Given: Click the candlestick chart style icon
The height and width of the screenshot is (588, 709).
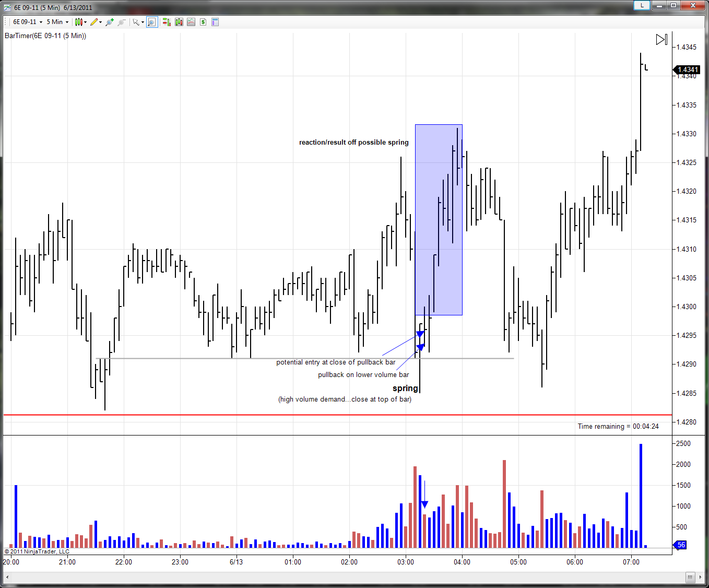Looking at the screenshot, I should (x=78, y=22).
